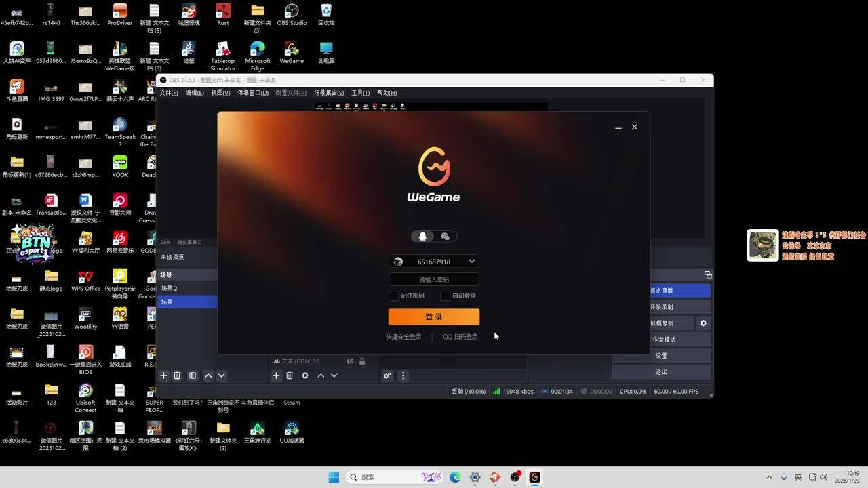Click the 停止直播 button in OBS
The width and height of the screenshot is (868, 488).
coord(680,291)
